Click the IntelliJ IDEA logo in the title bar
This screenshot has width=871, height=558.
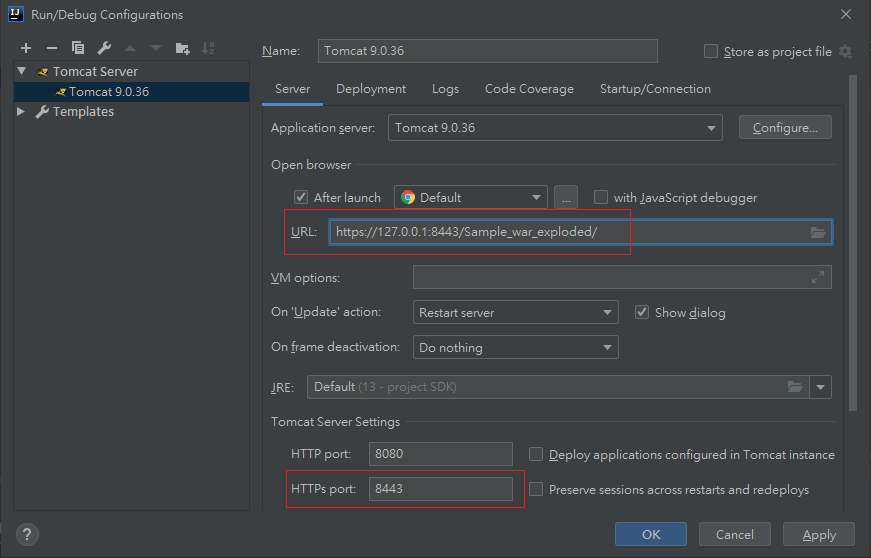click(16, 14)
